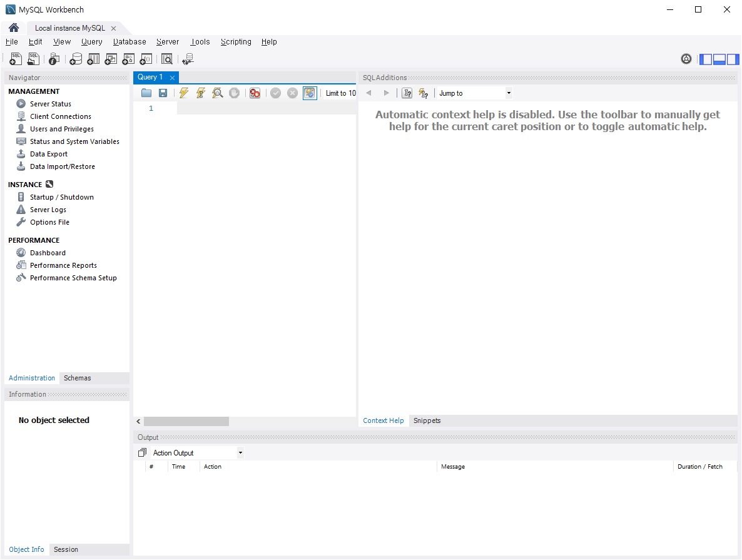Run EXPLAIN on current statement
Image resolution: width=742 pixels, height=560 pixels.
click(x=218, y=93)
